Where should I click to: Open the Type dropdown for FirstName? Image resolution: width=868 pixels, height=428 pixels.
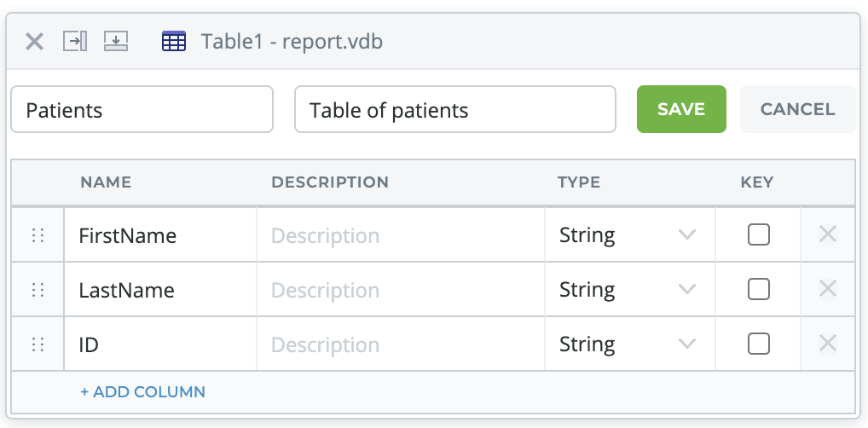tap(630, 234)
